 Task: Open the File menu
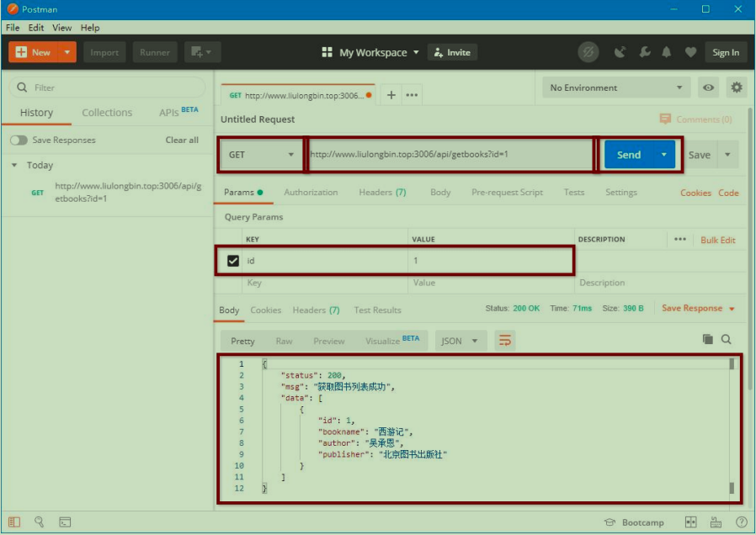point(13,28)
